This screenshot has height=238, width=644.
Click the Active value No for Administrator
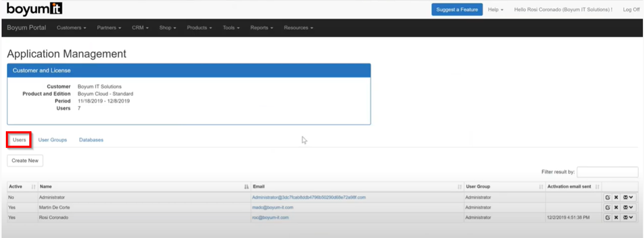[11, 197]
